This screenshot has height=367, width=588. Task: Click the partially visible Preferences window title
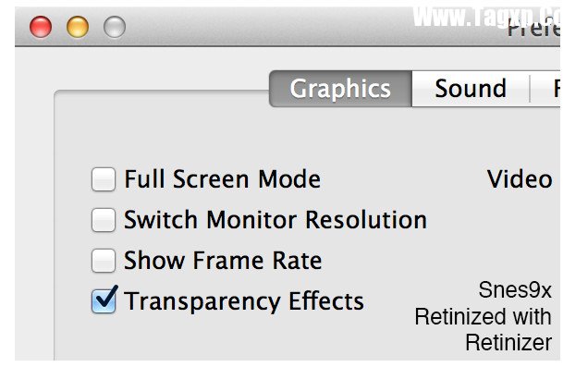pyautogui.click(x=533, y=30)
